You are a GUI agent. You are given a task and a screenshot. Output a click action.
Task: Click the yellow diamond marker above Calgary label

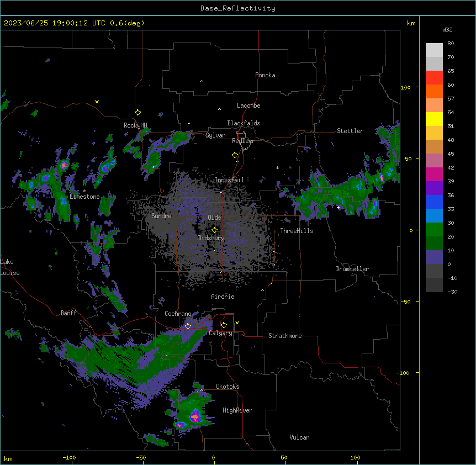coord(224,325)
